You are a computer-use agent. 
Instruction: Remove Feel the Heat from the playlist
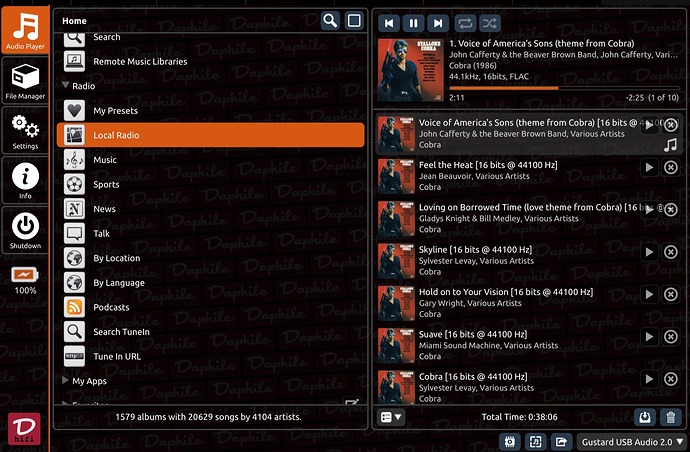671,167
